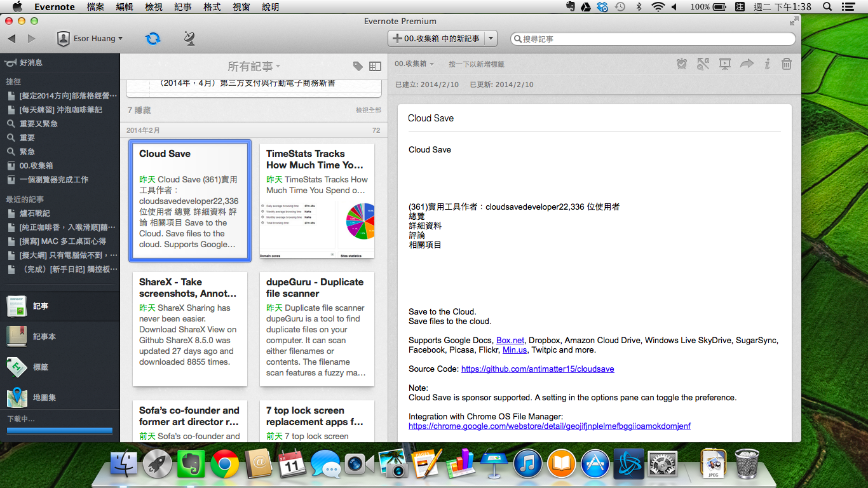Launch Launchpad from the Dock
The image size is (868, 488).
[x=156, y=464]
